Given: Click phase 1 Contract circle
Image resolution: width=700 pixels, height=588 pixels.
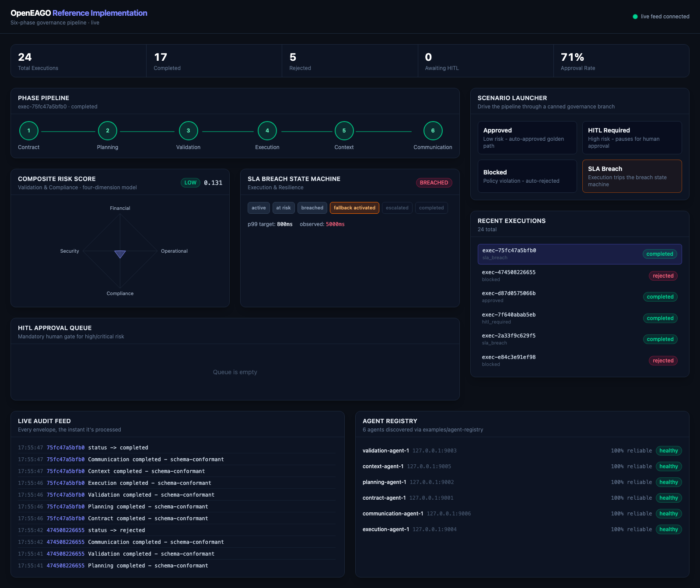Looking at the screenshot, I should 29,131.
